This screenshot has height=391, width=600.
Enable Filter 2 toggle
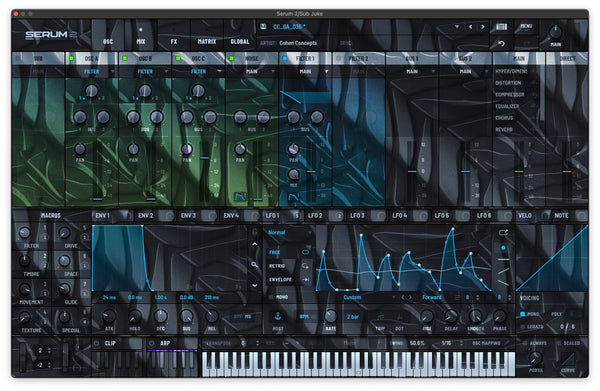pos(338,59)
